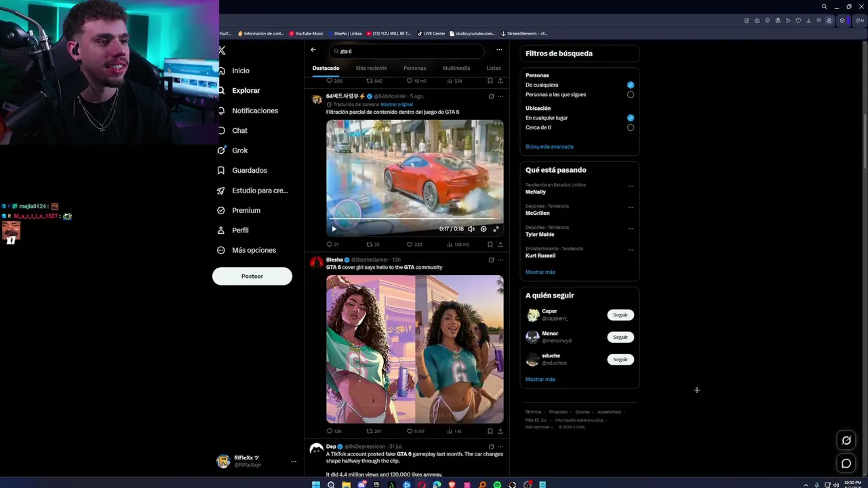Enter fullscreen on the video
The height and width of the screenshot is (488, 868).
pos(496,229)
